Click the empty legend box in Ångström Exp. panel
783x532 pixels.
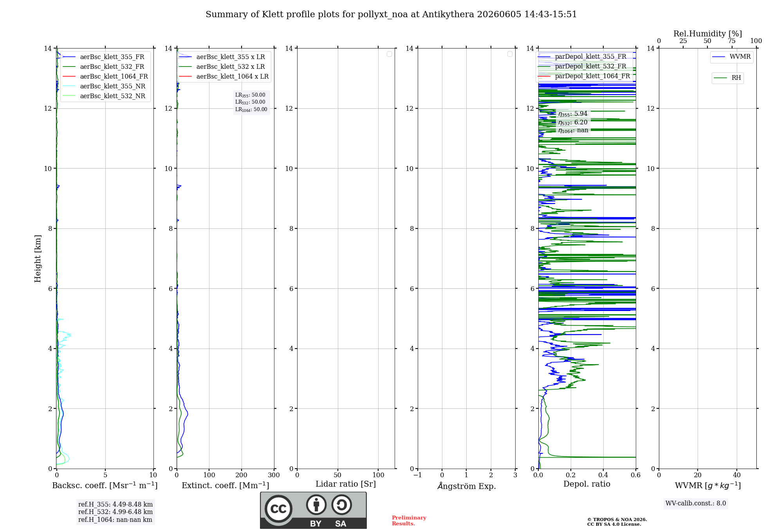(510, 54)
